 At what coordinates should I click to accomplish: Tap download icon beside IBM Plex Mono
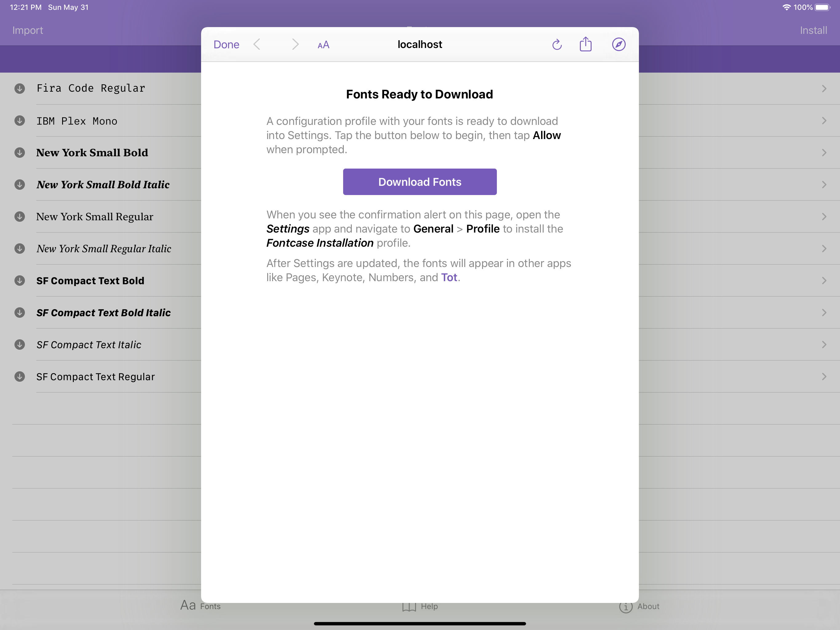pyautogui.click(x=20, y=121)
